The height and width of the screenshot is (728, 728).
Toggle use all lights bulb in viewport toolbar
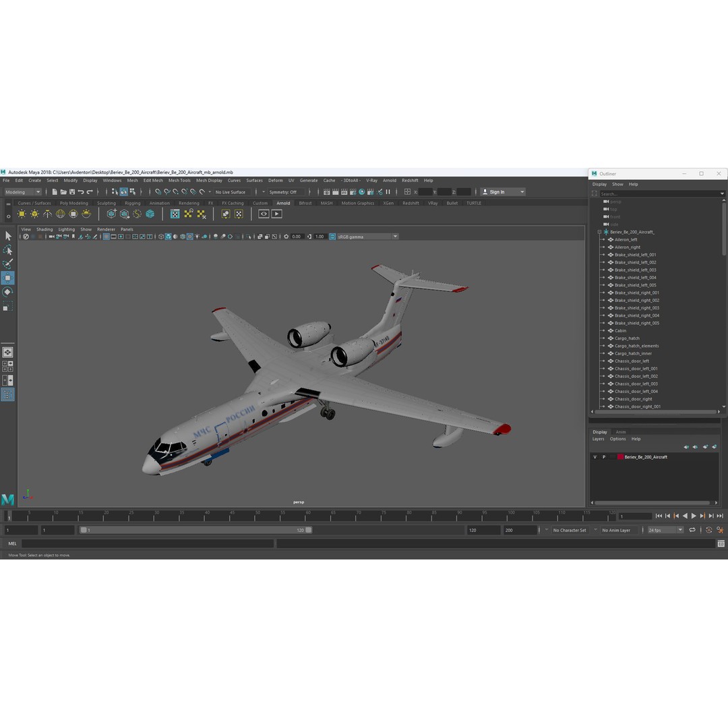coord(197,237)
